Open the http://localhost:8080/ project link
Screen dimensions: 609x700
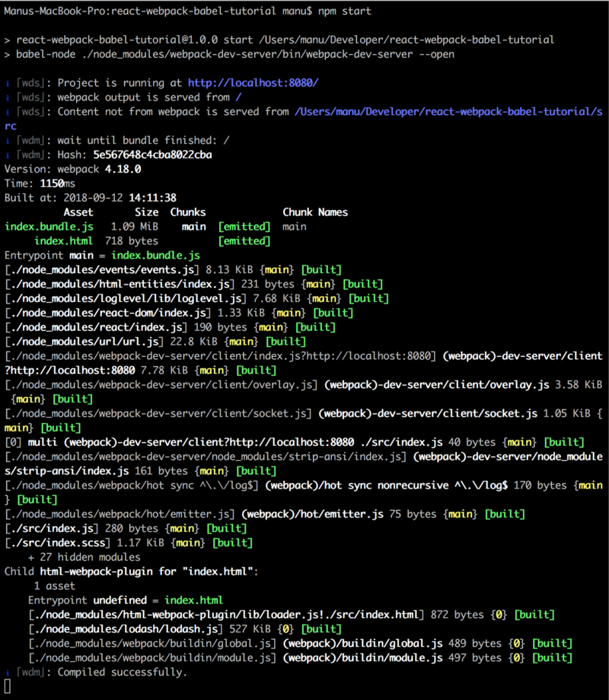point(253,83)
